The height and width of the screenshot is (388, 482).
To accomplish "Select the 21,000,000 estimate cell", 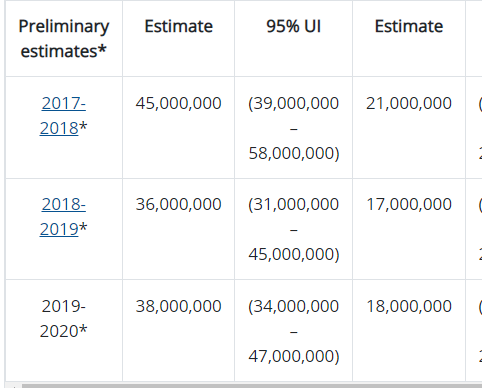I will click(409, 103).
